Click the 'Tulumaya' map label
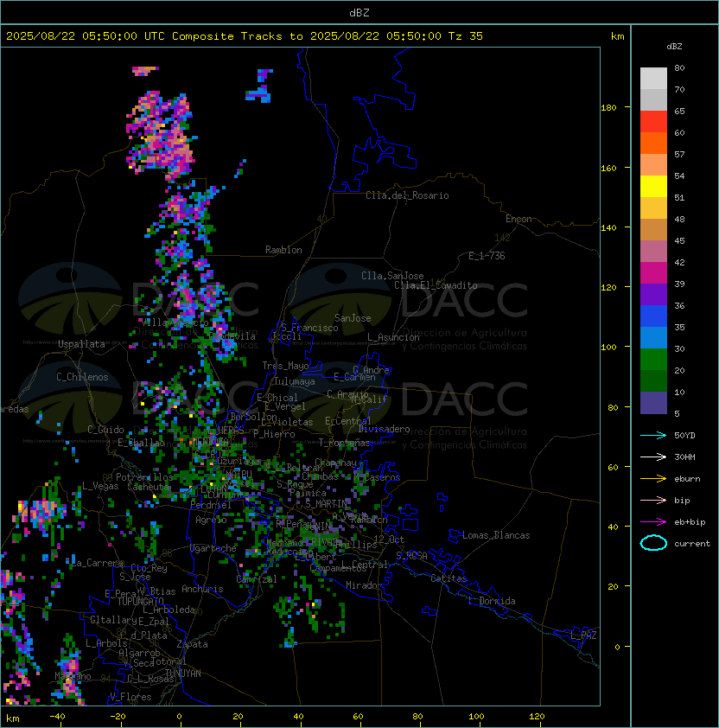719x728 pixels. tap(295, 381)
